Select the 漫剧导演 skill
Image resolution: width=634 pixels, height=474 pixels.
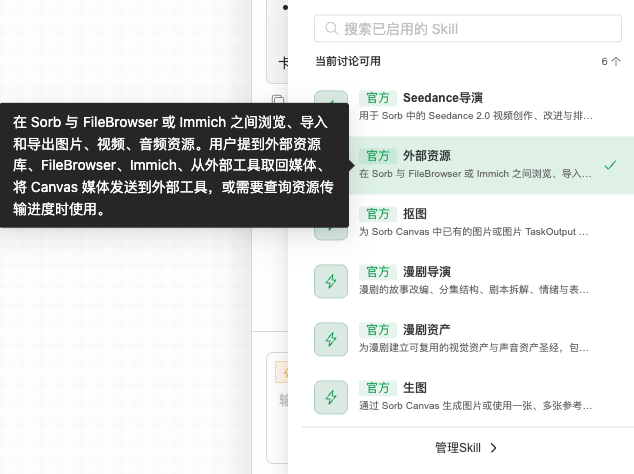468,281
